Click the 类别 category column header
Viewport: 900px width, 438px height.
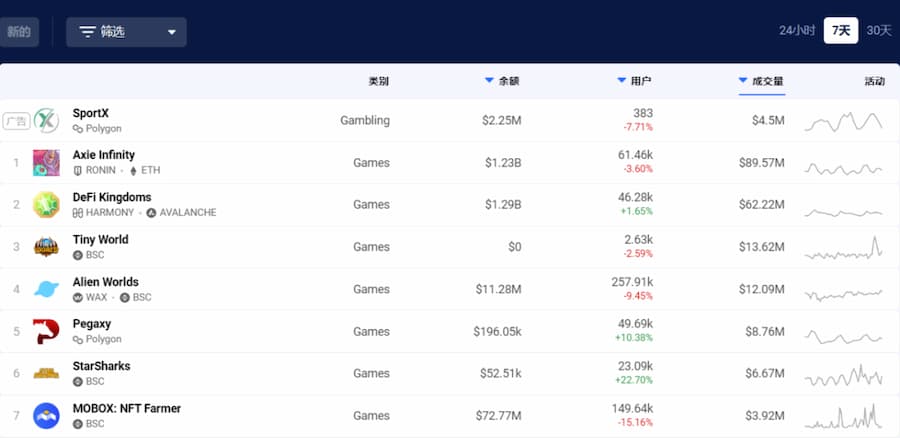pyautogui.click(x=378, y=82)
